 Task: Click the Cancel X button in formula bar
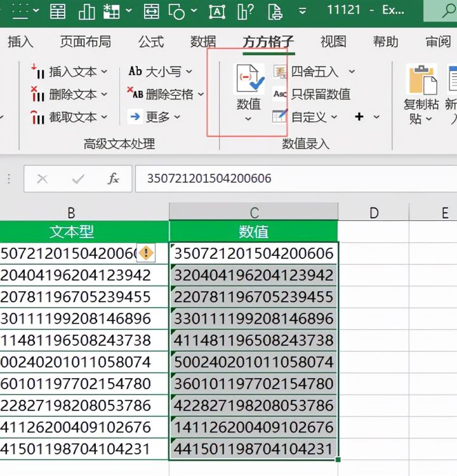(x=42, y=179)
